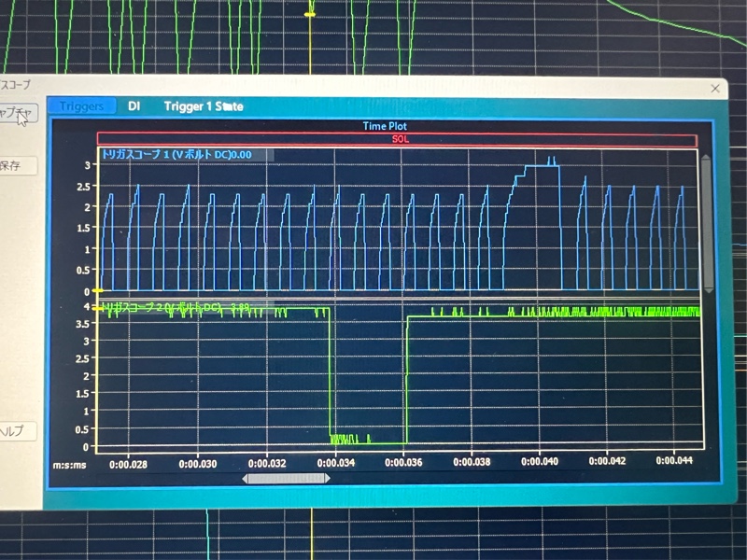Click left arrow of horizontal scrollbar
This screenshot has height=560, width=747.
245,478
